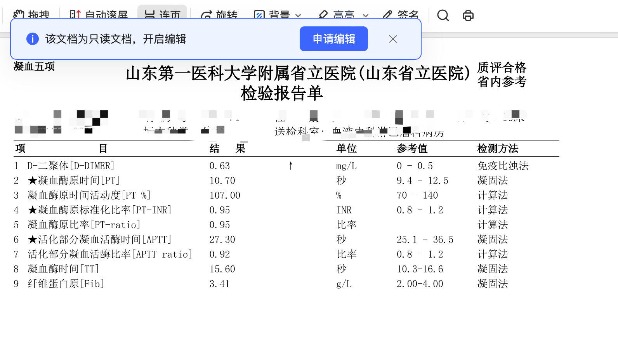Click the INR unit cell

click(344, 210)
